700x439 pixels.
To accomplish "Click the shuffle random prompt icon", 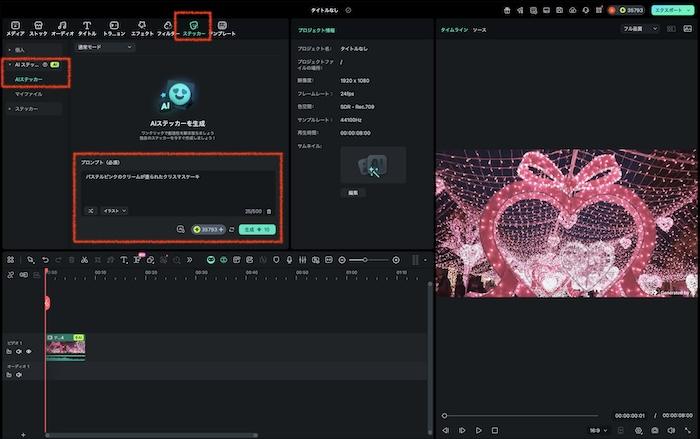I will click(x=89, y=211).
